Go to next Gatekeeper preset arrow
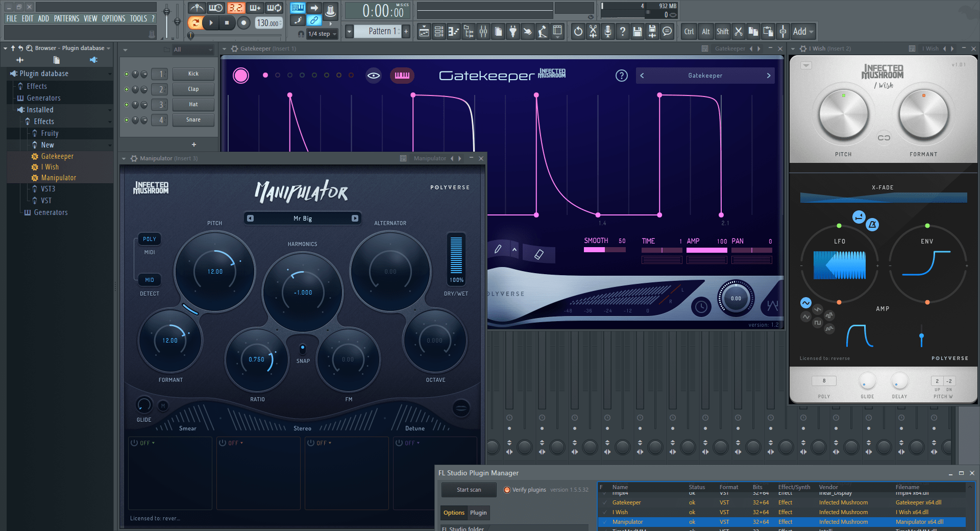 coord(769,76)
